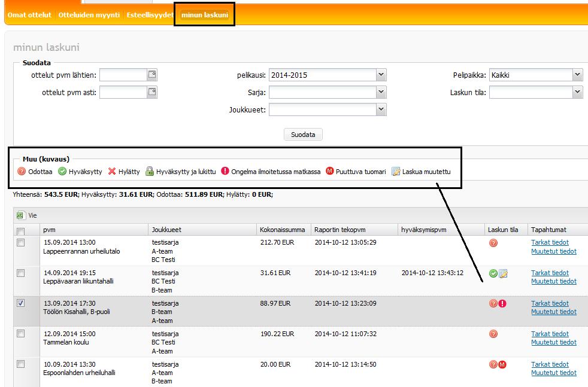Click green approved icon in 14.09.2014 row
This screenshot has width=588, height=387.
493,273
